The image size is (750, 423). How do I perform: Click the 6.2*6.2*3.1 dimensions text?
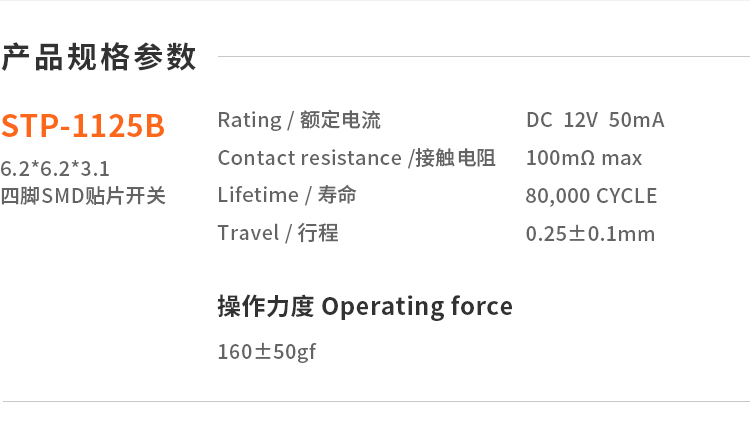pyautogui.click(x=55, y=168)
